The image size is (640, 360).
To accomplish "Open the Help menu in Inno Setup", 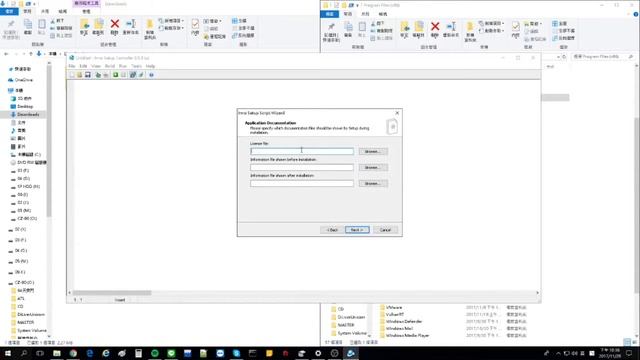I will point(150,66).
